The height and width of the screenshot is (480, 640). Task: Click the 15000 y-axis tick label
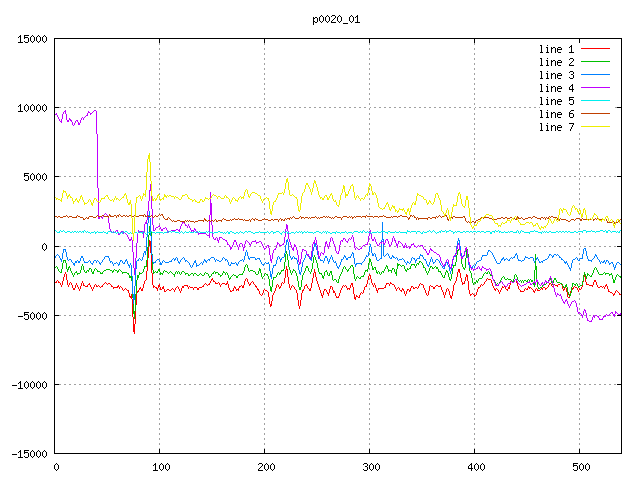click(x=31, y=39)
